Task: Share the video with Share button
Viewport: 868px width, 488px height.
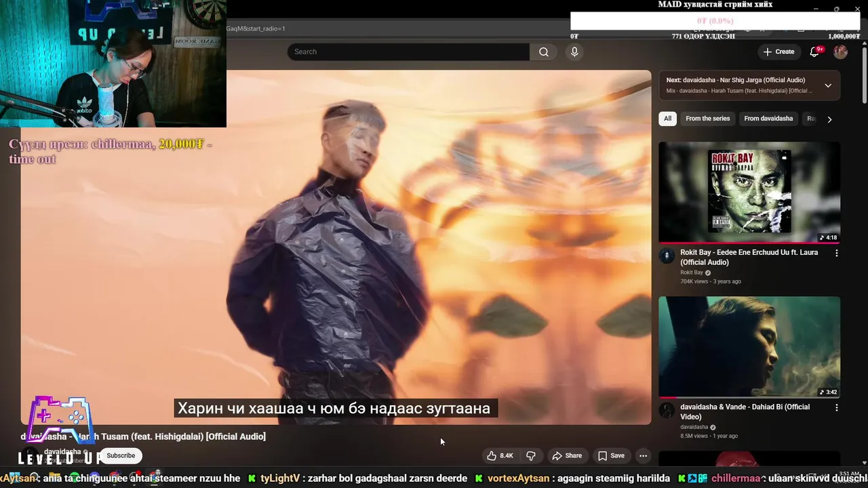Action: point(567,455)
